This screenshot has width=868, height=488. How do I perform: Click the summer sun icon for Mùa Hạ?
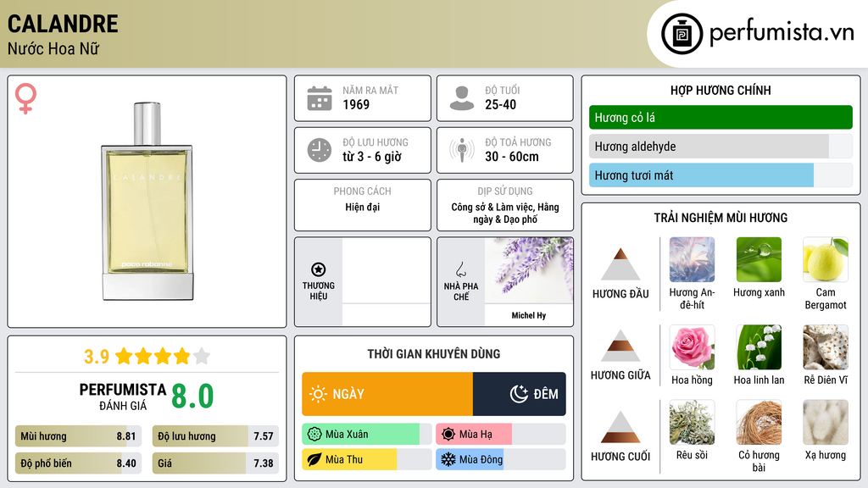click(448, 435)
